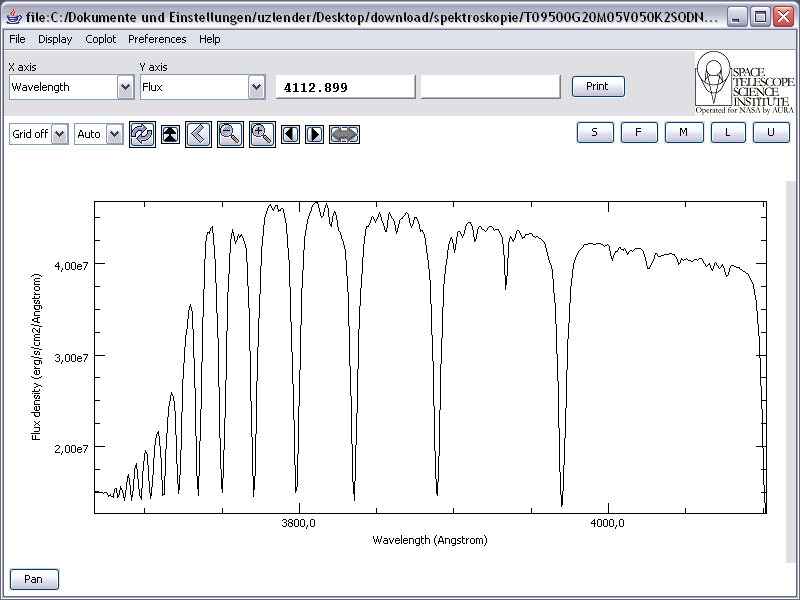The width and height of the screenshot is (800, 600).
Task: Maximize the window
Action: (x=760, y=17)
